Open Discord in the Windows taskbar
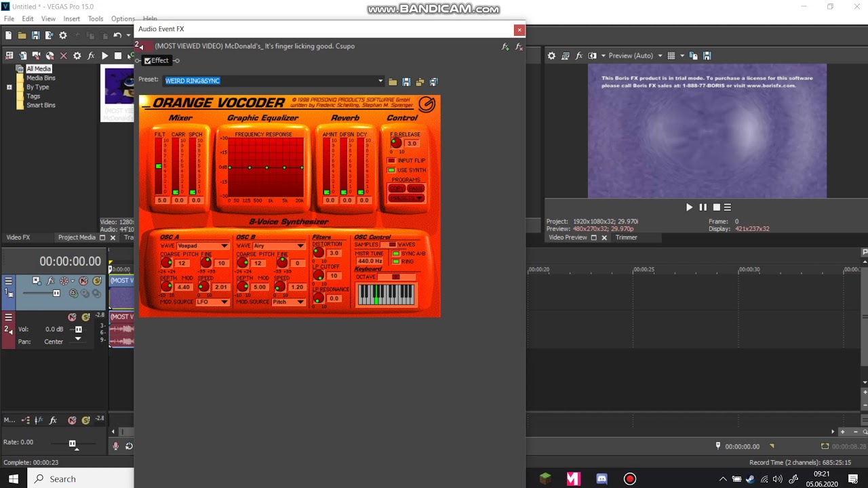Viewport: 868px width, 488px height. (x=601, y=479)
